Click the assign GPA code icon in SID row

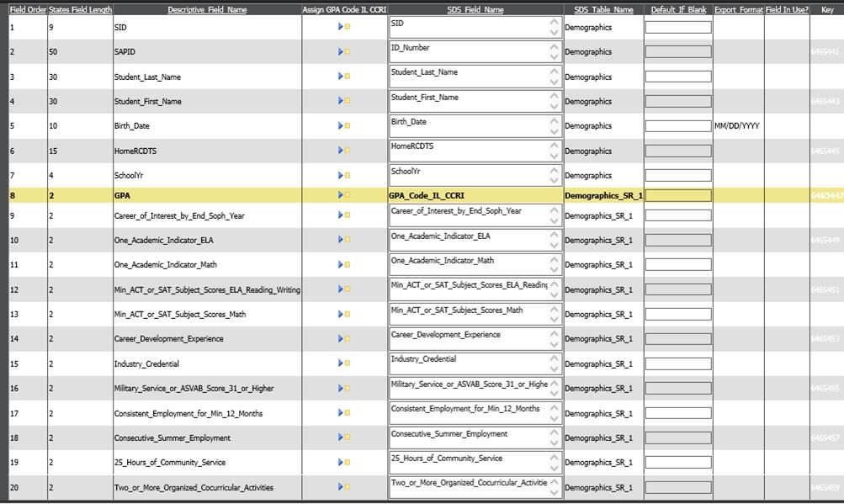click(344, 27)
